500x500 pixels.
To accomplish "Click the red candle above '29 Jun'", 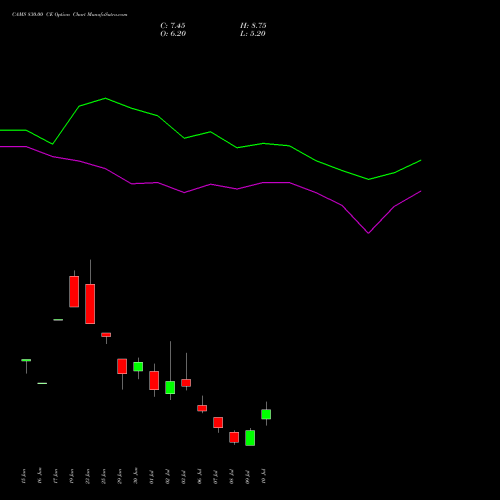I will point(122,366).
